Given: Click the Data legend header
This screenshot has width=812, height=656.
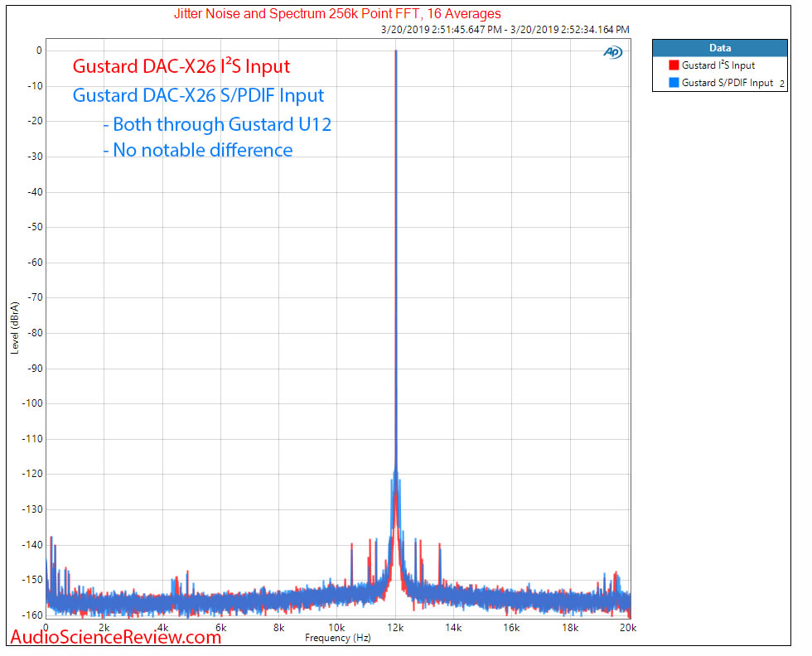Looking at the screenshot, I should pyautogui.click(x=719, y=48).
